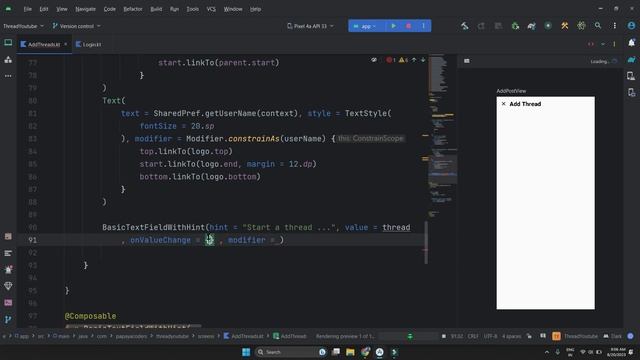Open the Device Explorer icon on right sidebar
The height and width of the screenshot is (360, 640).
click(631, 76)
